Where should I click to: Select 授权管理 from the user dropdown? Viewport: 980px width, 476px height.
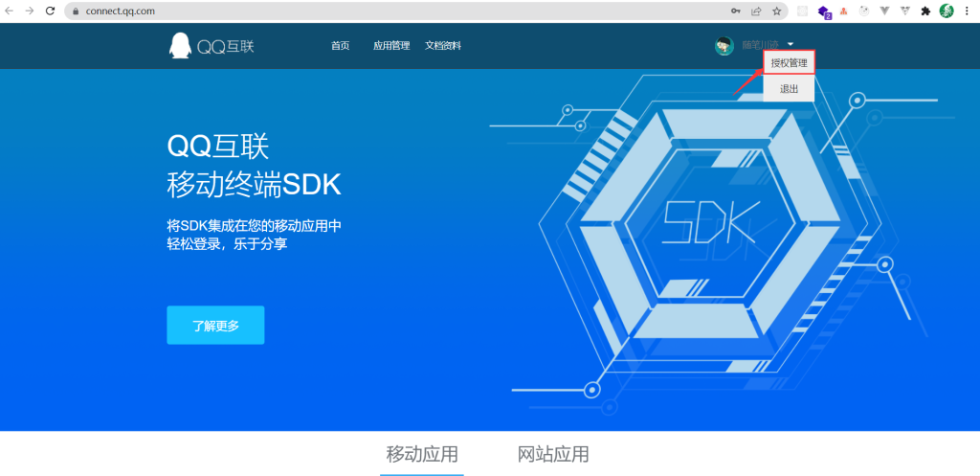[x=789, y=63]
